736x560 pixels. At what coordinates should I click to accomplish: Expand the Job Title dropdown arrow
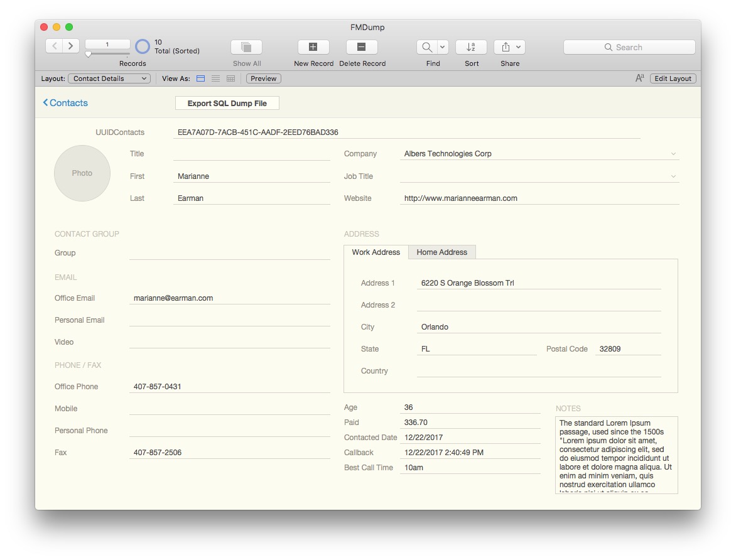pos(673,176)
